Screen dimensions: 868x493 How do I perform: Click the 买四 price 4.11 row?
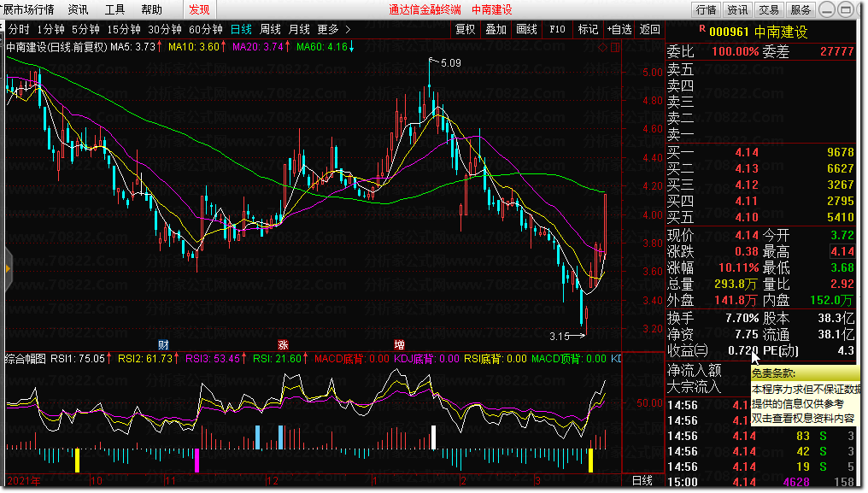coord(760,201)
